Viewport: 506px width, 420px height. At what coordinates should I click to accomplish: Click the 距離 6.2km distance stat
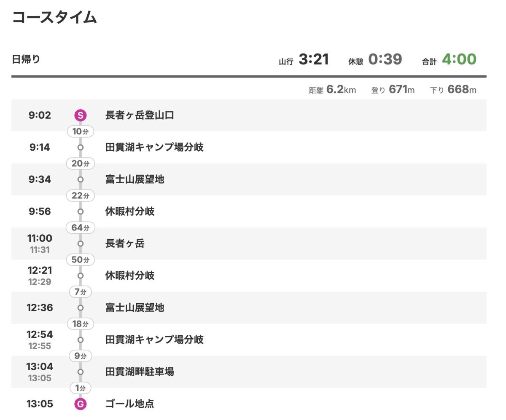(332, 90)
